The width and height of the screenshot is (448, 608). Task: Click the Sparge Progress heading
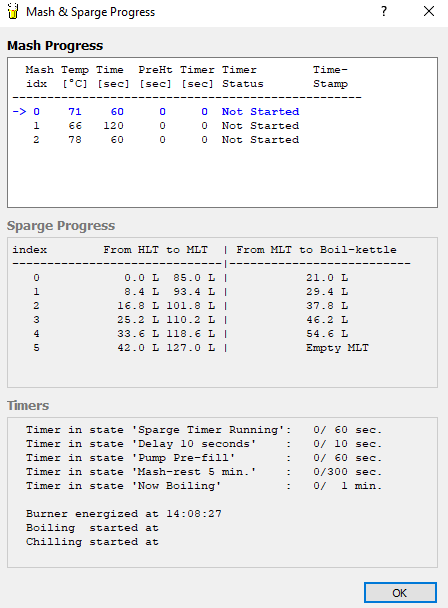(x=61, y=226)
